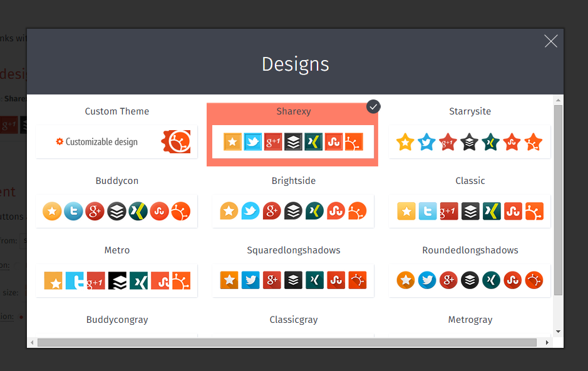Select the Sharexy design title
Viewport: 588px width, 371px height.
[x=294, y=111]
